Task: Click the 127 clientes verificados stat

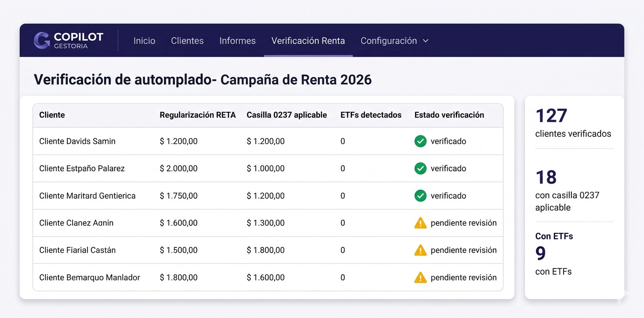Action: 573,123
